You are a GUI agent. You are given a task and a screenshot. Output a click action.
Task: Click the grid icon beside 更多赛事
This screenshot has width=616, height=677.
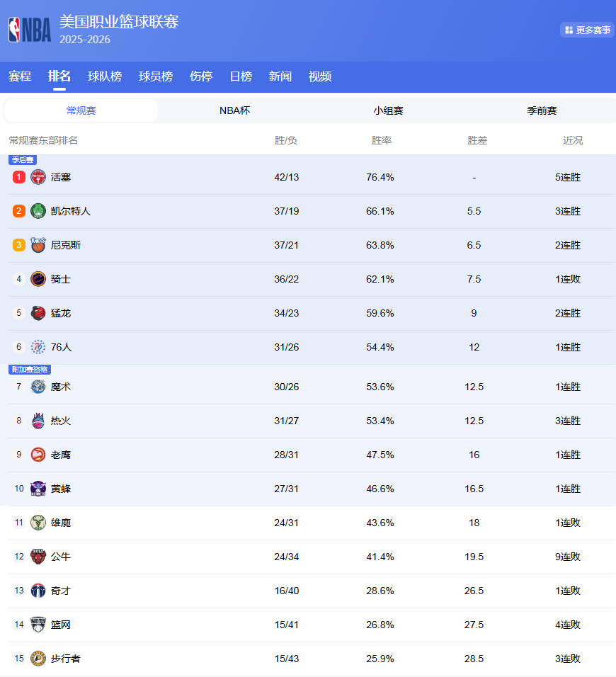[569, 30]
